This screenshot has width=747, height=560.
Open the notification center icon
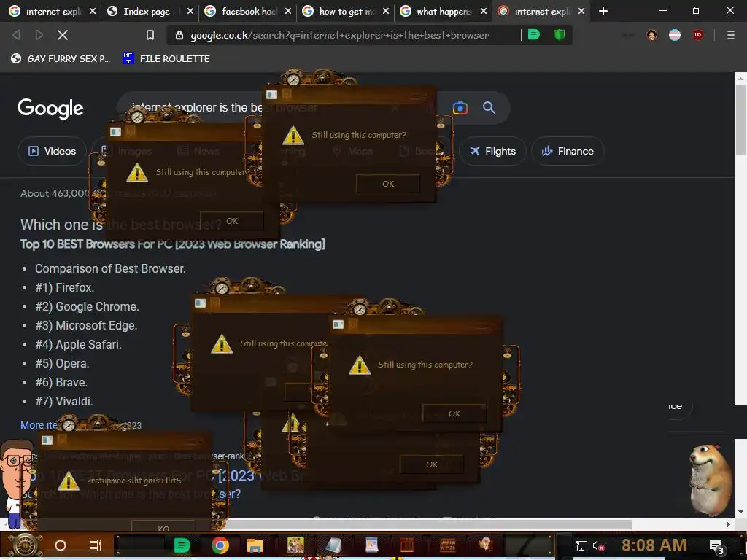(716, 546)
